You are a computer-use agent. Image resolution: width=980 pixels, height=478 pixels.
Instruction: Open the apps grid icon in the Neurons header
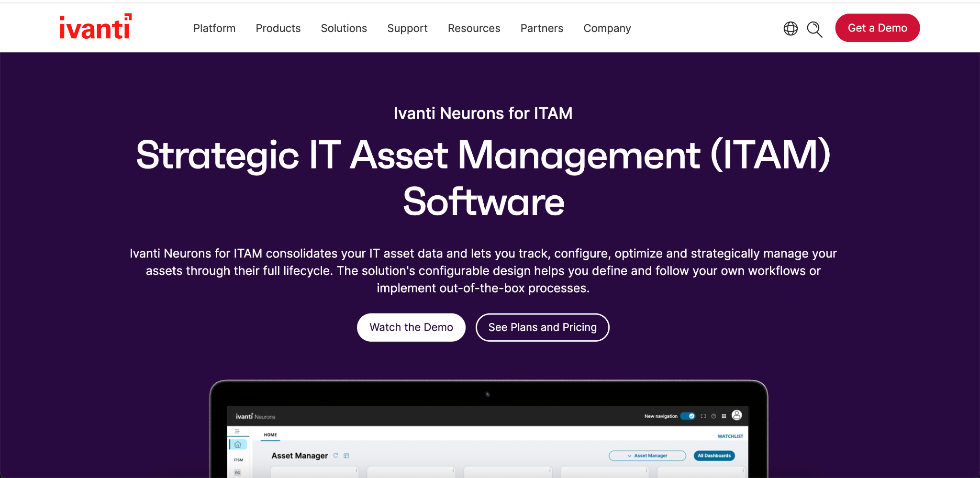[724, 416]
